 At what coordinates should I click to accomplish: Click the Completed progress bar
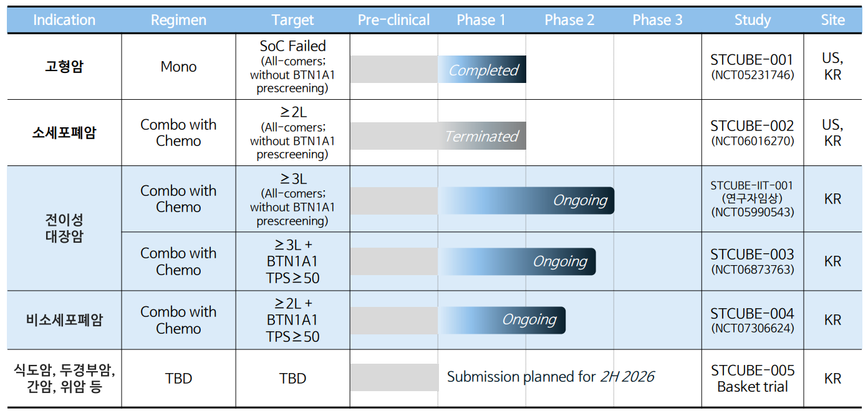click(482, 70)
